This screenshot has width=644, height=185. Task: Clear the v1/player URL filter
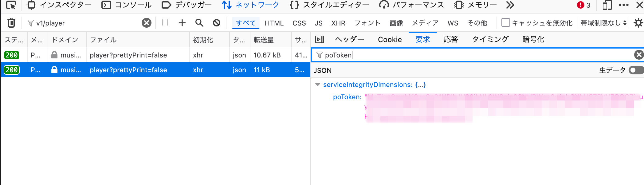tap(147, 23)
